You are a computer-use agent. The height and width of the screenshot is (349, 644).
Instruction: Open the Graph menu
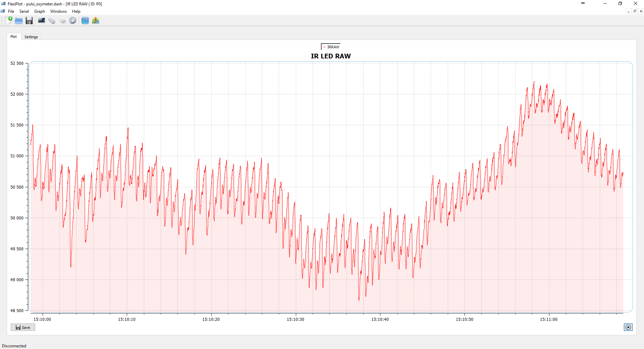pyautogui.click(x=39, y=11)
